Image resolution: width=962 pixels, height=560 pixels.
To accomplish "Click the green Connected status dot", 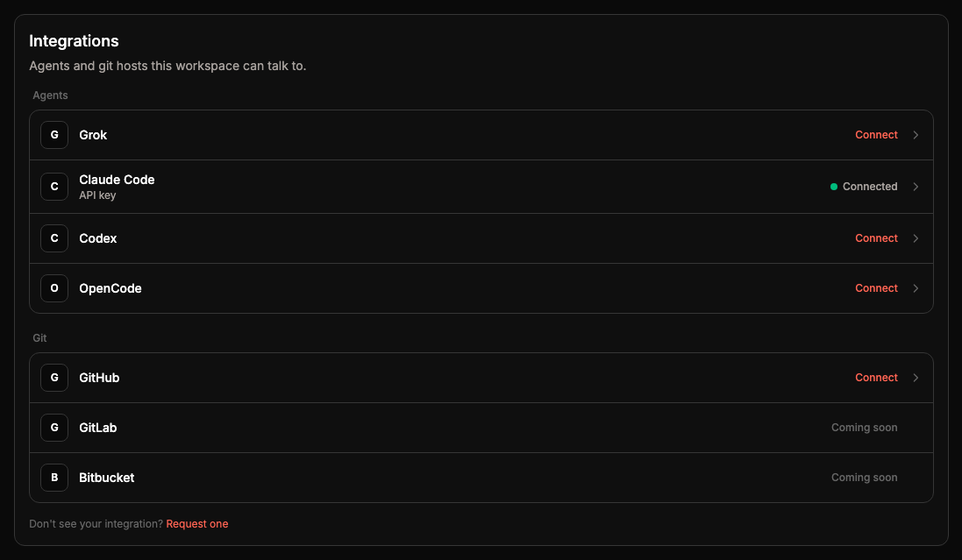I will pyautogui.click(x=834, y=187).
